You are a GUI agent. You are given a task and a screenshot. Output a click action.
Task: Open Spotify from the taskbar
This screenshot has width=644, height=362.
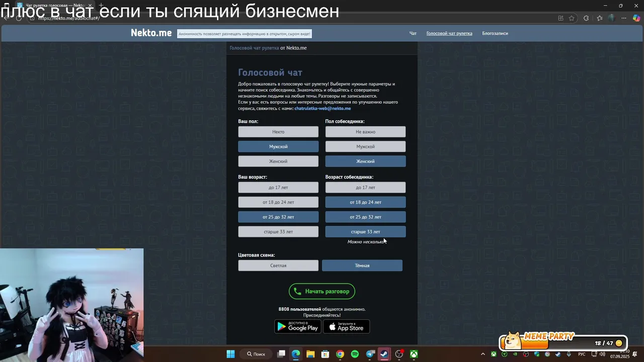pyautogui.click(x=355, y=354)
